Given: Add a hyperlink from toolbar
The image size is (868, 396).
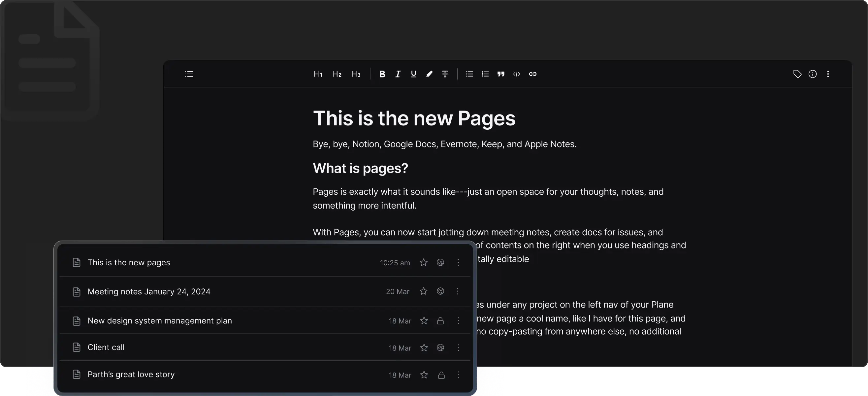Looking at the screenshot, I should pyautogui.click(x=532, y=74).
